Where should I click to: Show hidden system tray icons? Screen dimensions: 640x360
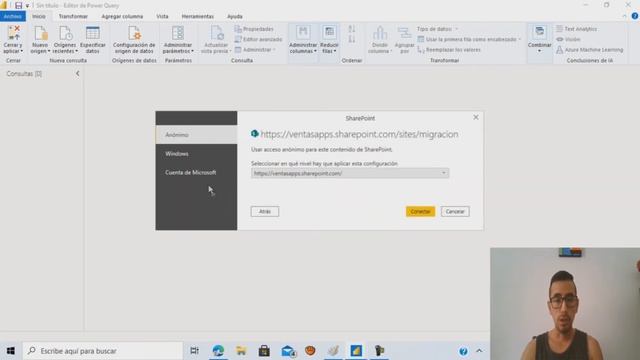point(479,351)
